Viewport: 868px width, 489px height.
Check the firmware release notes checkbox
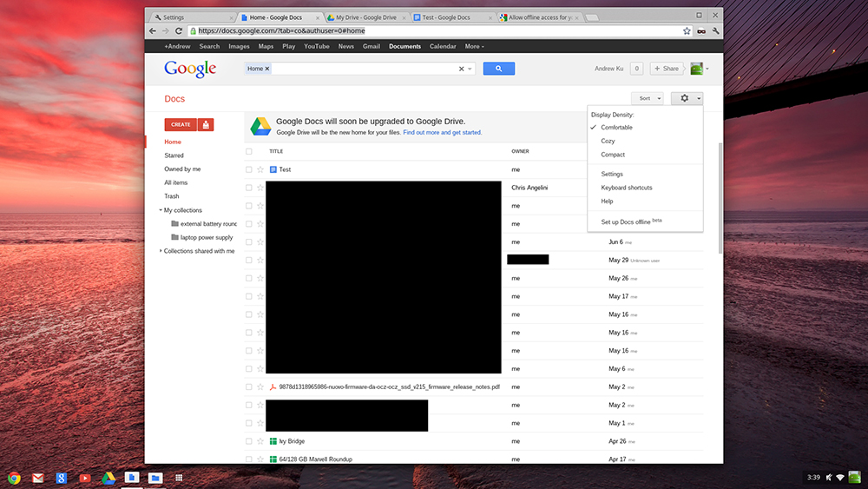tap(248, 387)
